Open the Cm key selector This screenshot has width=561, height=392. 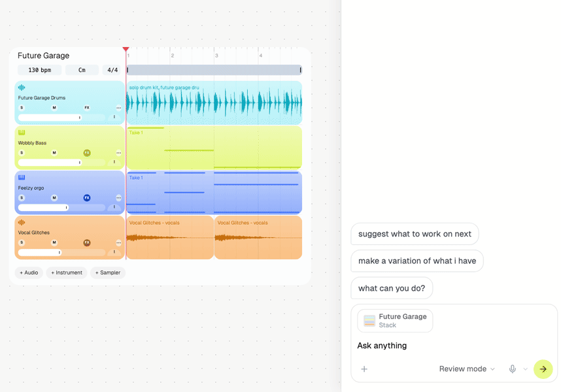[x=82, y=70]
